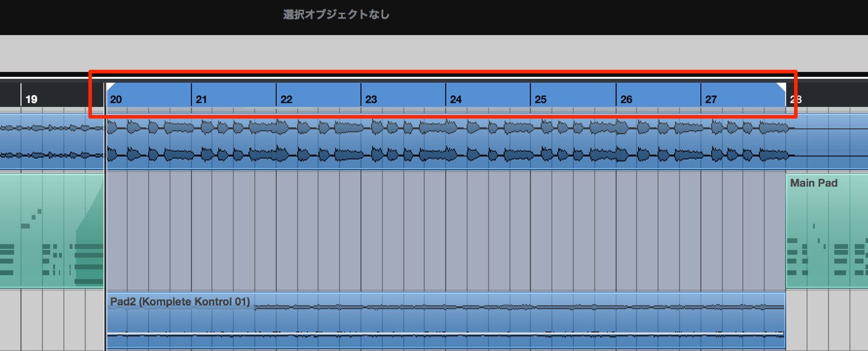Click bar 25 in the ruler
Viewport: 868px width, 351px height.
(x=541, y=100)
